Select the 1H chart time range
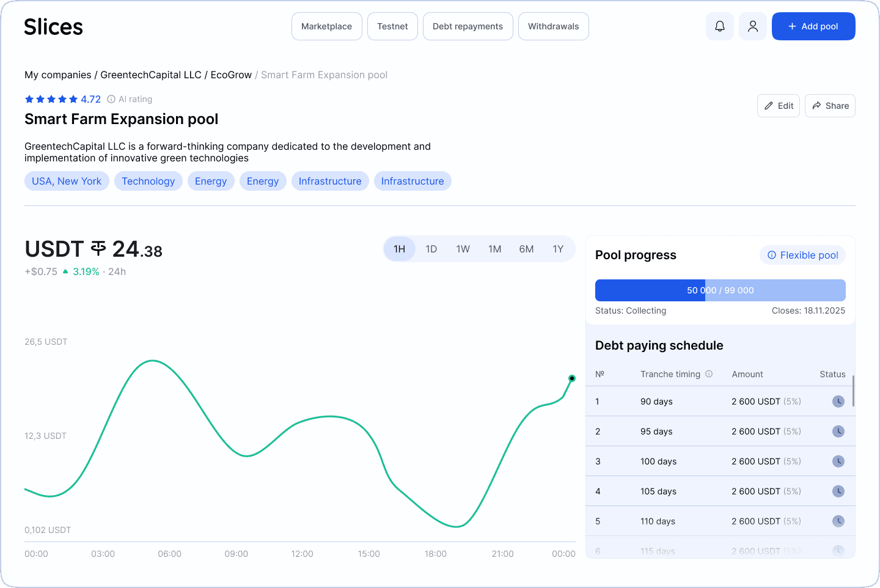 tap(400, 249)
